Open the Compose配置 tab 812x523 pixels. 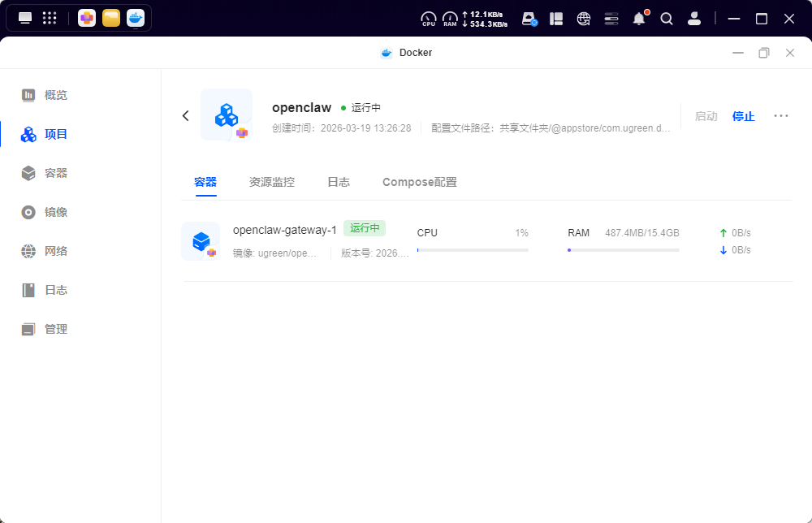(420, 182)
